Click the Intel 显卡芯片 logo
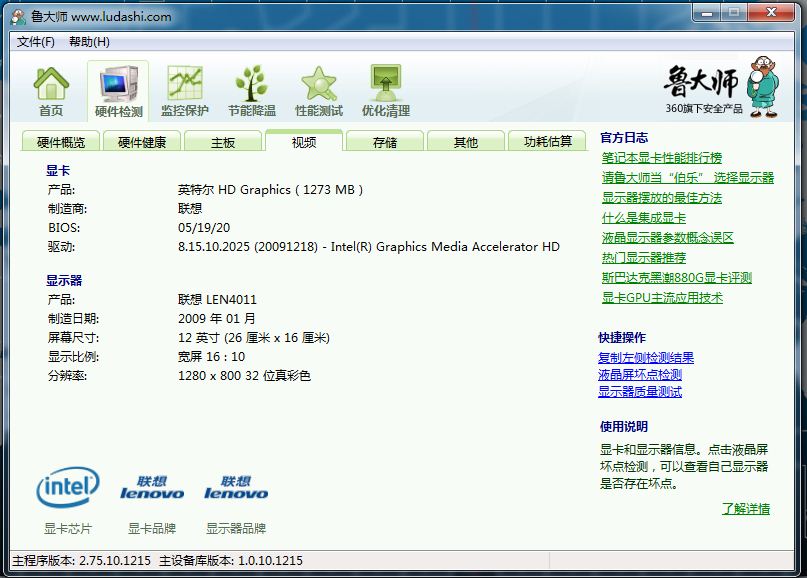This screenshot has height=578, width=807. [67, 486]
